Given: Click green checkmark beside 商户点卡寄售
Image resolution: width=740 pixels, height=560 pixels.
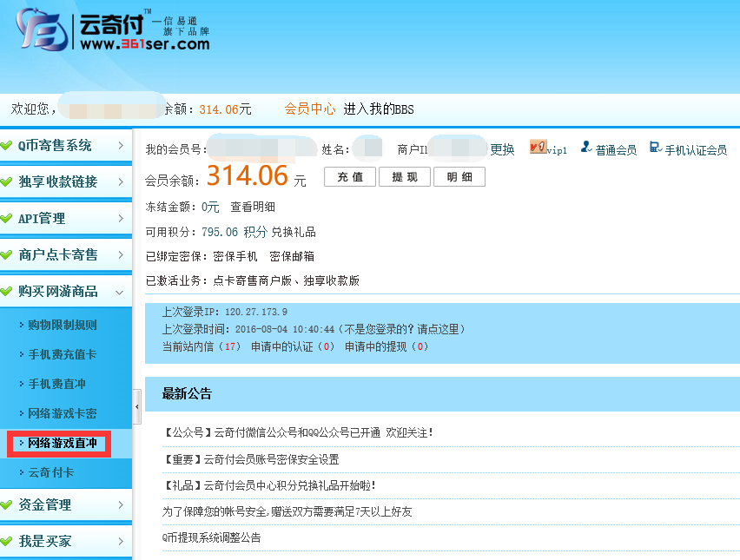Looking at the screenshot, I should click(7, 254).
